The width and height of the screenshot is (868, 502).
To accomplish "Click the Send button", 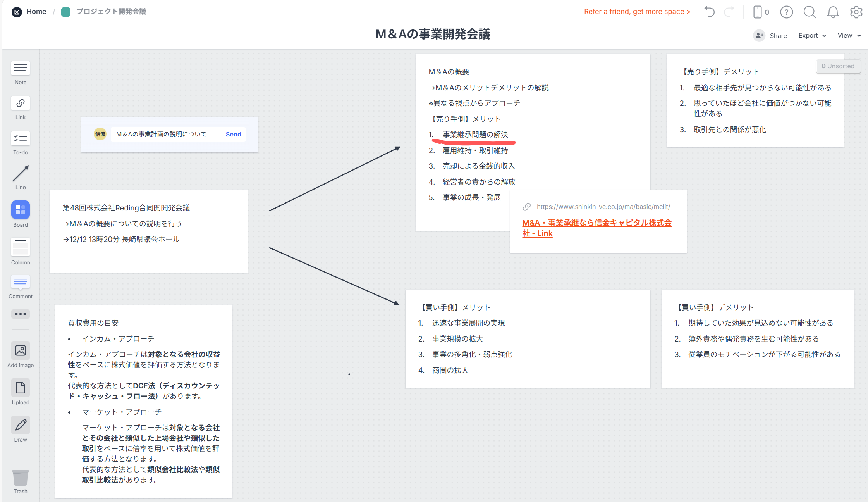I will [x=233, y=134].
